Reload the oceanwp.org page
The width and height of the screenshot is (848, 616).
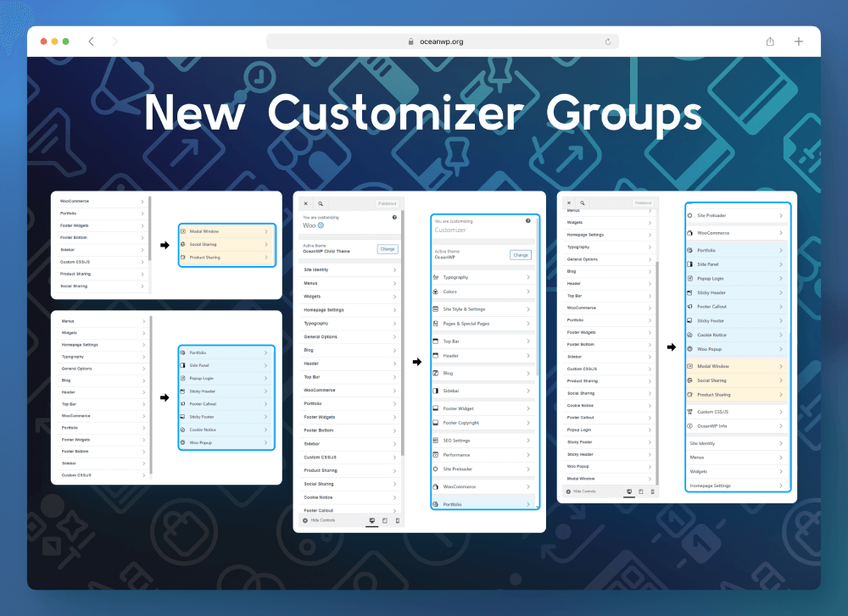coord(608,42)
